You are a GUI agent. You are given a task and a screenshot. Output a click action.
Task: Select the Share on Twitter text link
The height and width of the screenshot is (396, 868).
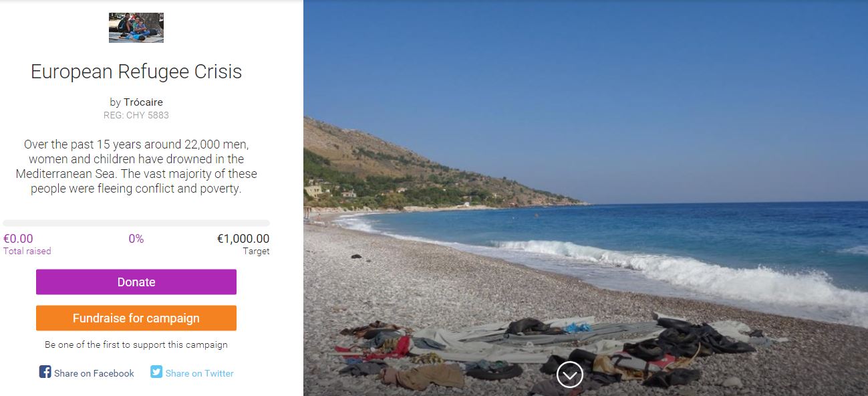coord(200,373)
